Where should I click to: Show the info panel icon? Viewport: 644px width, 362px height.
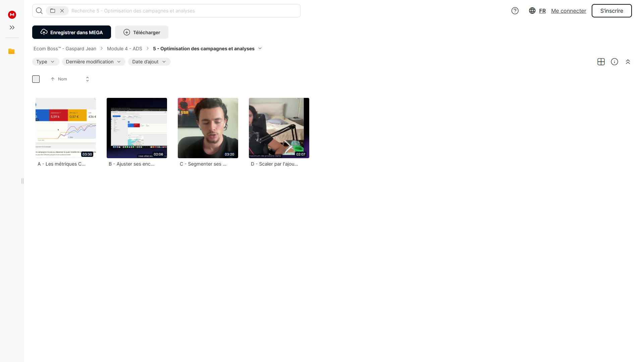point(614,62)
